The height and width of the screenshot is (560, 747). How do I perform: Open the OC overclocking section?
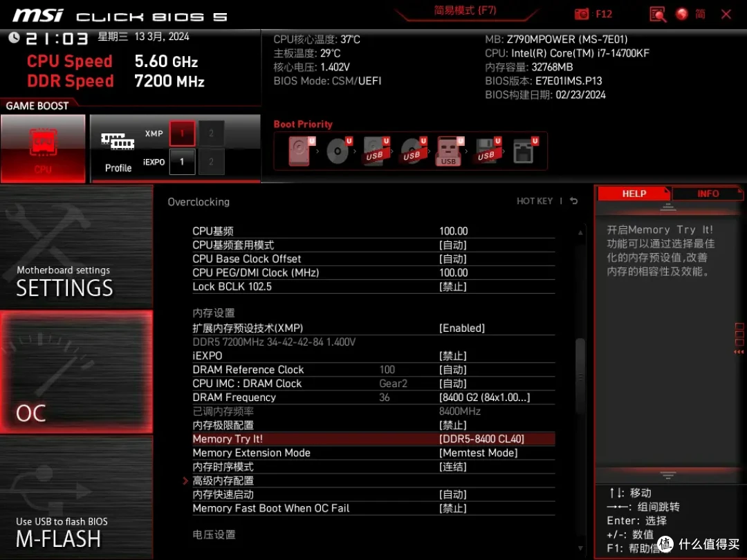click(x=76, y=372)
